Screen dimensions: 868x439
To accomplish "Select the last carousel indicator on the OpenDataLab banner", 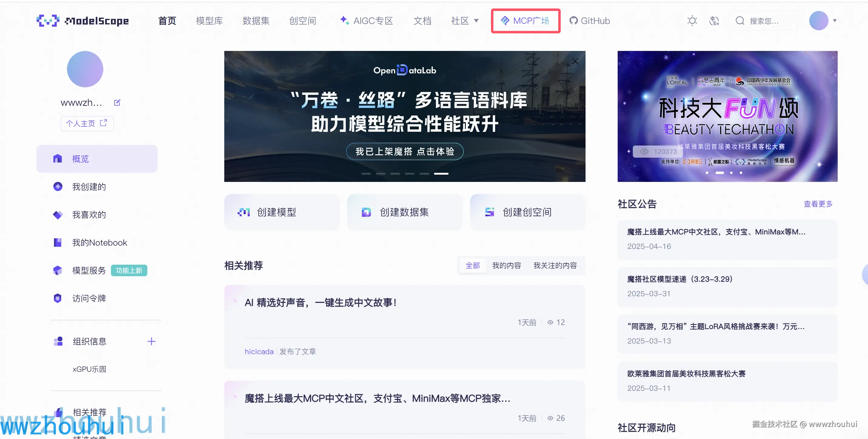I will [x=441, y=174].
